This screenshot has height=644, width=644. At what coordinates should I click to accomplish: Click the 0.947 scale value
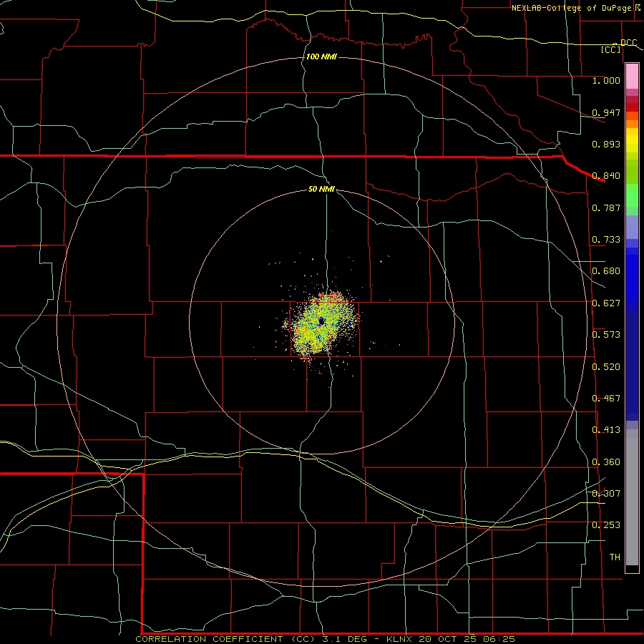tap(606, 112)
